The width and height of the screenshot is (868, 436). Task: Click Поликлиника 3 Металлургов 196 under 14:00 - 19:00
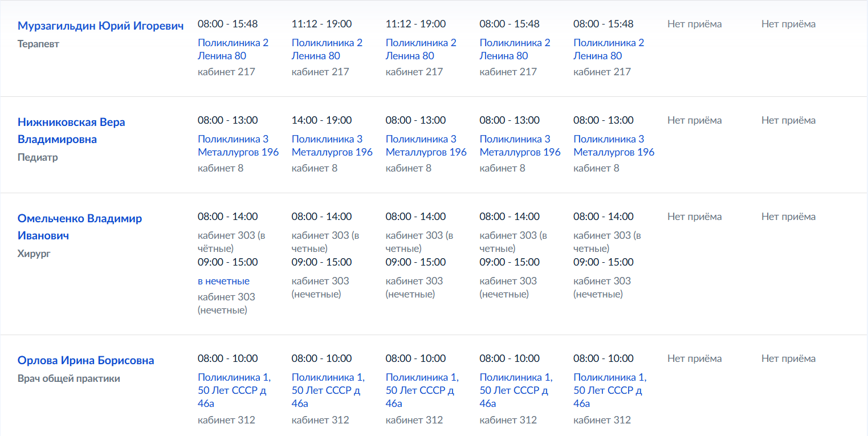tap(332, 145)
